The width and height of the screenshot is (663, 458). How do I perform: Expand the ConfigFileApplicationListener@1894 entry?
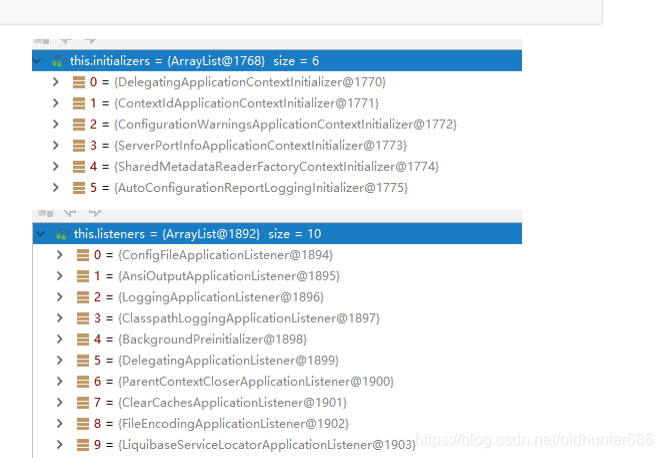pos(59,255)
